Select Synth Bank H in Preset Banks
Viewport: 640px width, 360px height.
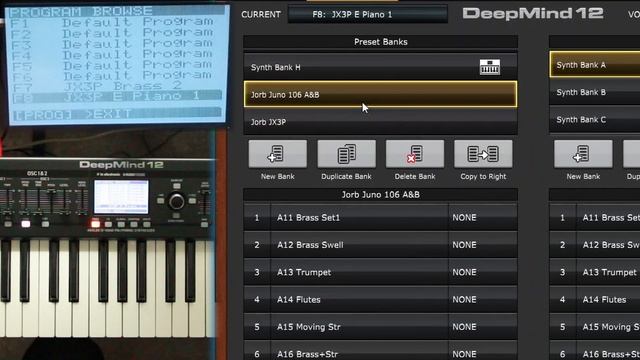pyautogui.click(x=380, y=67)
